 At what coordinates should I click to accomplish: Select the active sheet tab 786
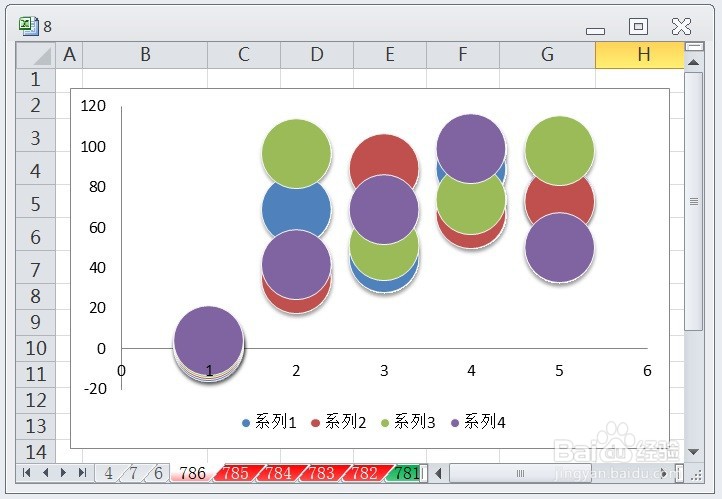pos(192,473)
